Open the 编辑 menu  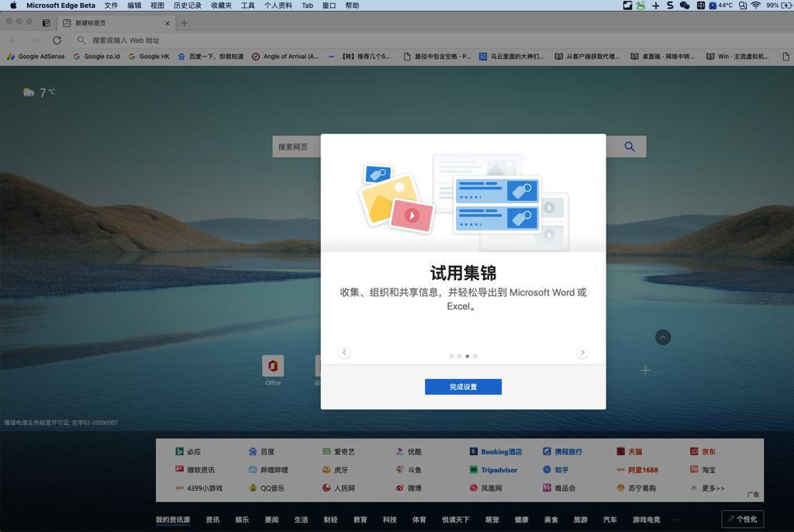134,5
